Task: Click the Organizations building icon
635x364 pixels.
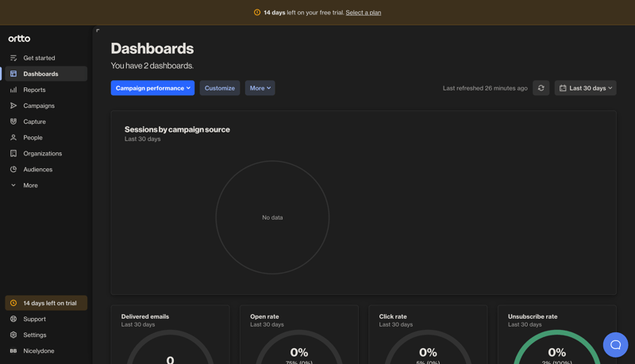Action: point(13,153)
